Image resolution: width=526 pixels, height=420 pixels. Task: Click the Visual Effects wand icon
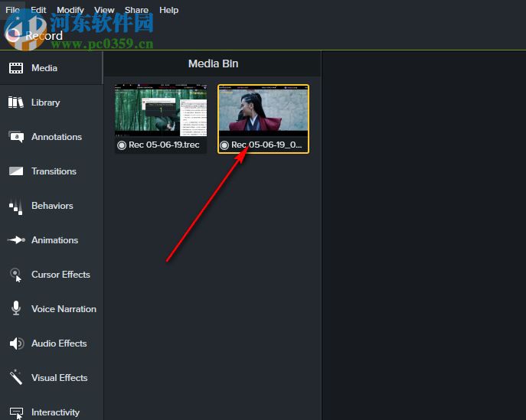[x=16, y=377]
